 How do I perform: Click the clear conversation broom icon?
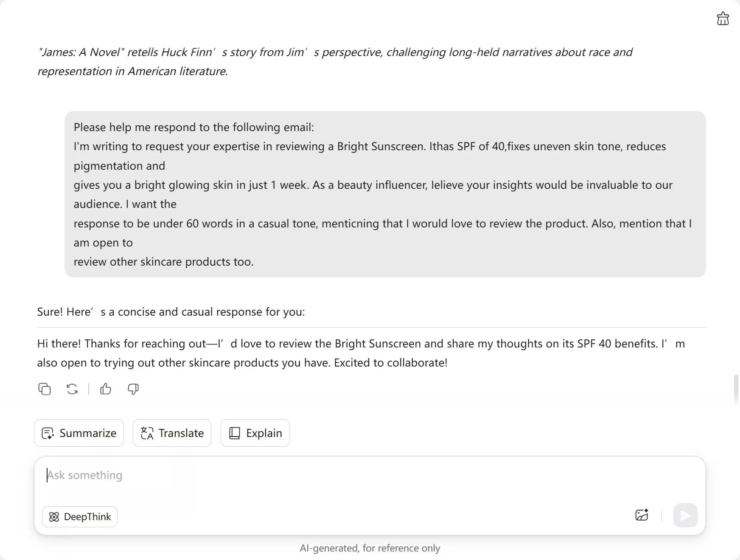pos(723,19)
